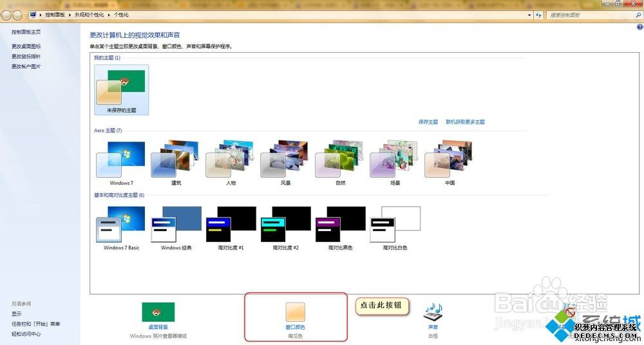The height and width of the screenshot is (345, 644).
Task: Choose the 中国 Aero theme
Action: coord(450,163)
